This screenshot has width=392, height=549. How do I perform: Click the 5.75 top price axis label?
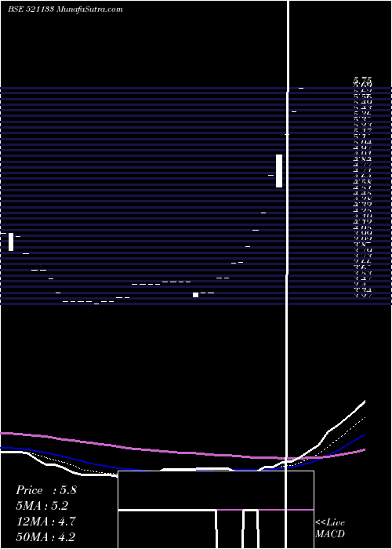pos(362,80)
